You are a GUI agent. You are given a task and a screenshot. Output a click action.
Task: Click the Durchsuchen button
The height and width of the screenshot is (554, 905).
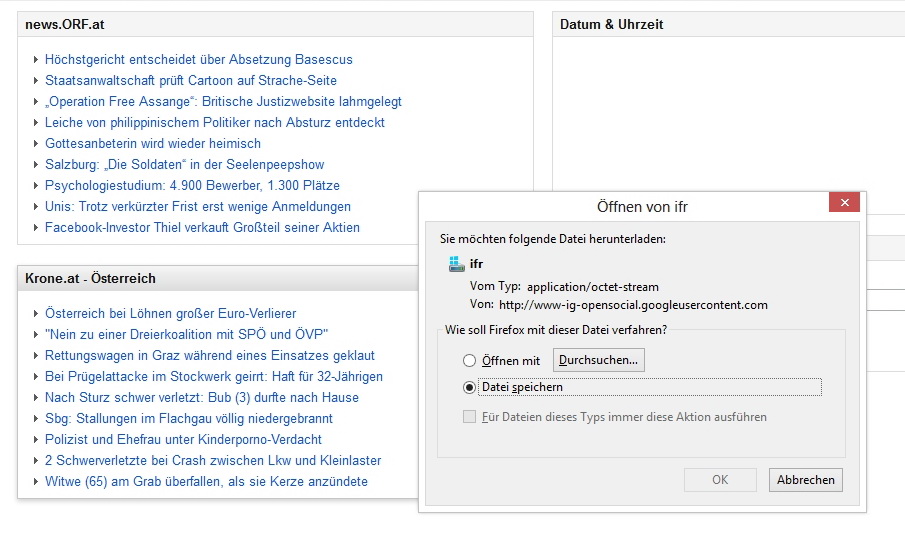599,360
